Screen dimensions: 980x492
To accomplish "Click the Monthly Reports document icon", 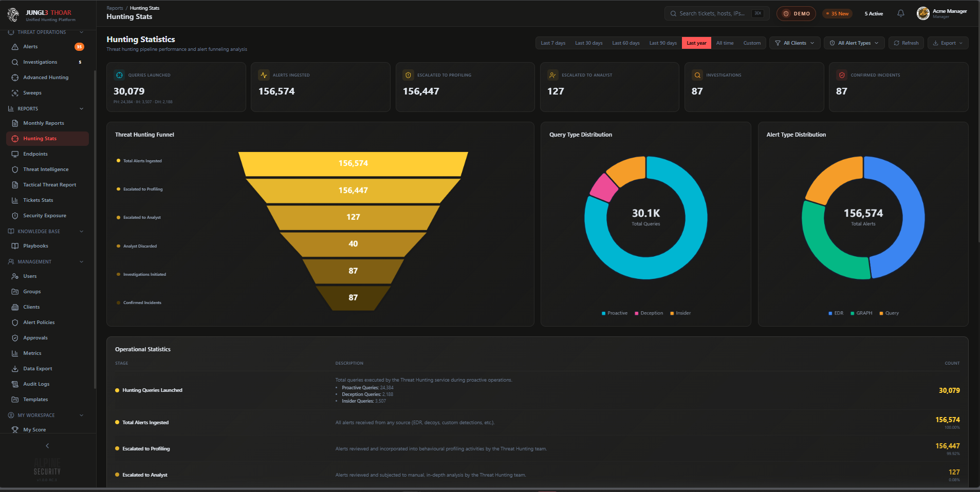I will point(15,123).
